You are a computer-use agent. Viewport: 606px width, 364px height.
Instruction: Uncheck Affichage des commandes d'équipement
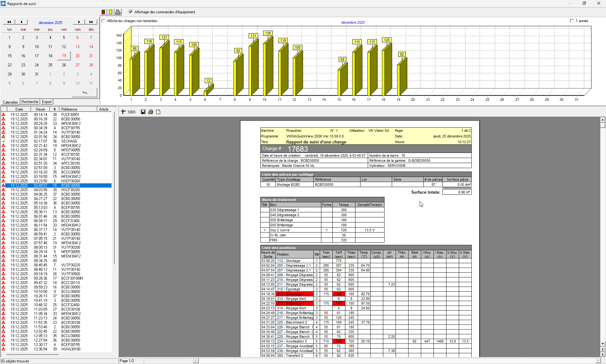click(x=131, y=12)
